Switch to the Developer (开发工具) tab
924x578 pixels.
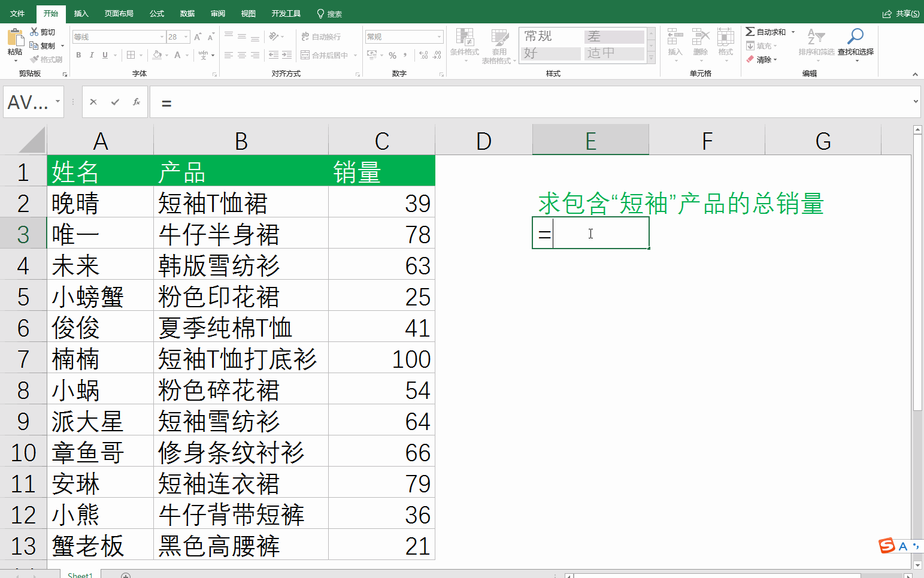point(286,13)
